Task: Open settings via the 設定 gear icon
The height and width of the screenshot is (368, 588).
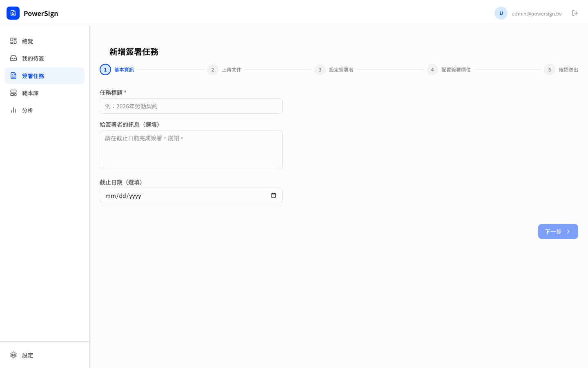Action: pos(13,355)
